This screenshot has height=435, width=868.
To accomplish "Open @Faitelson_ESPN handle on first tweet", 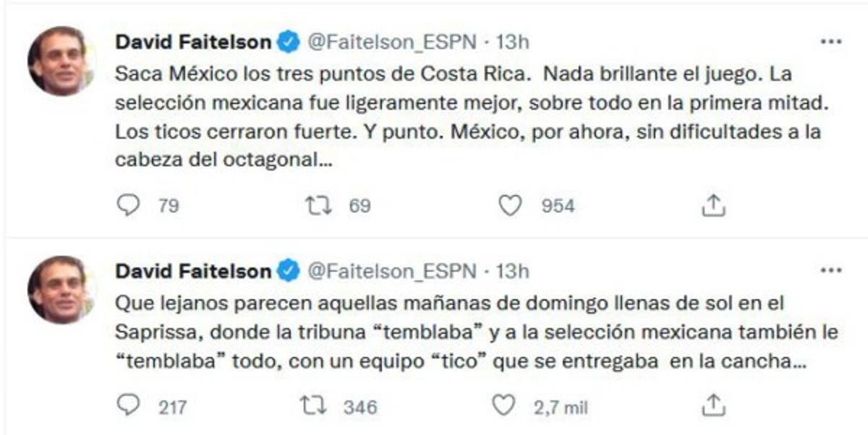I will point(394,42).
